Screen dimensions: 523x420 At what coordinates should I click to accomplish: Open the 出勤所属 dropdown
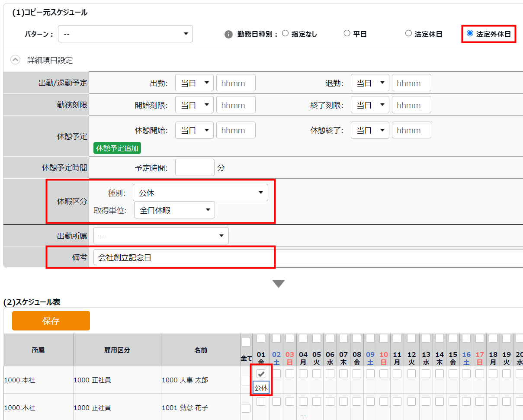(161, 236)
